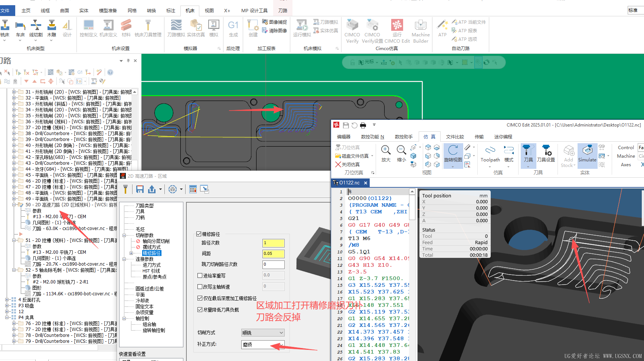Screen dimensions: 644x361
Task: Enable the 进给率重写 checkbox
Action: pyautogui.click(x=200, y=276)
